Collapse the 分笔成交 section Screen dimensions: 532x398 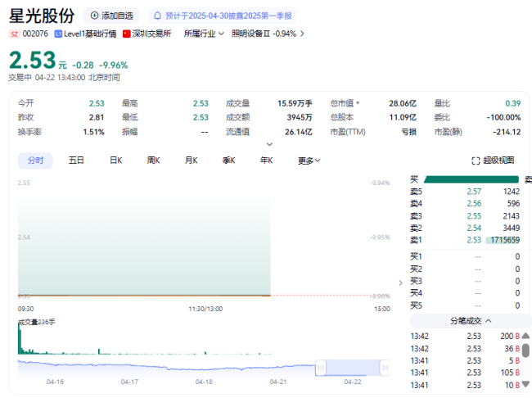point(489,321)
